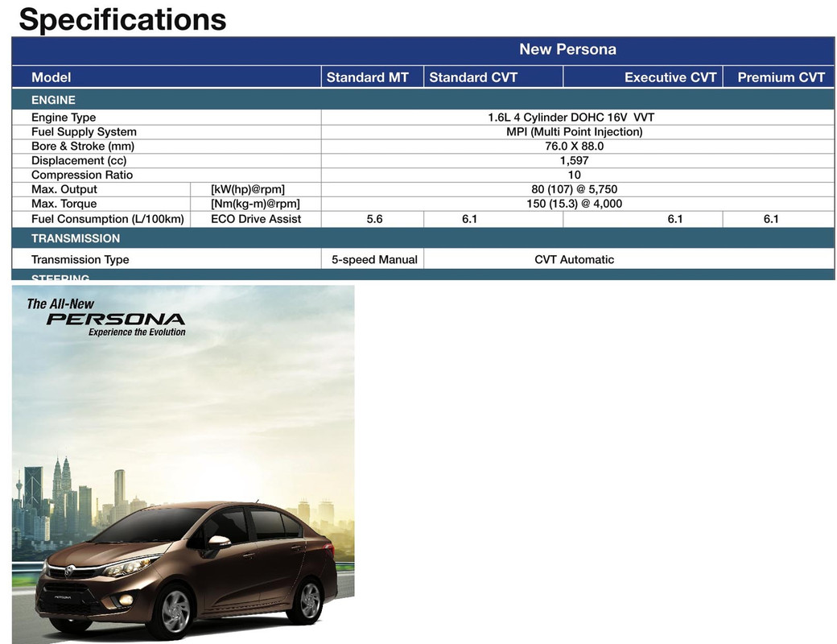The width and height of the screenshot is (837, 644).
Task: Click the Fuel Supply System label
Action: coord(84,132)
